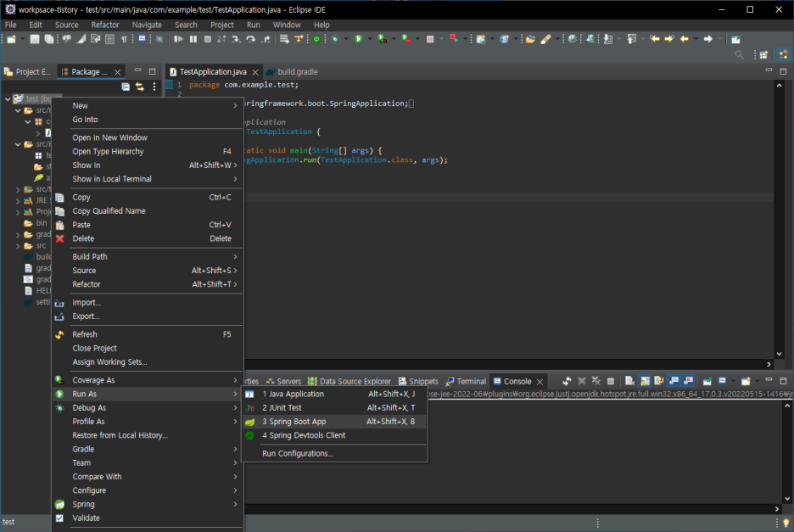The height and width of the screenshot is (532, 794).
Task: Click the New wizard toolbar icon
Action: coord(11,39)
